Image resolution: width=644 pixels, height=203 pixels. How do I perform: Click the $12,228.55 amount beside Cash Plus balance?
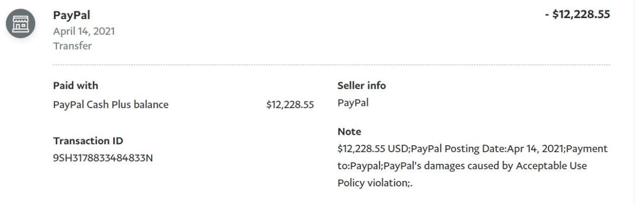pos(290,105)
